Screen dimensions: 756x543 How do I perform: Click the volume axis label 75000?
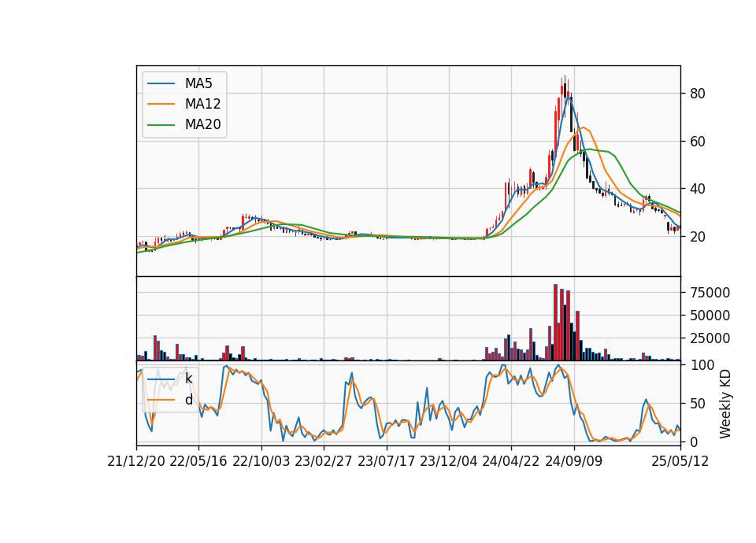pos(710,293)
